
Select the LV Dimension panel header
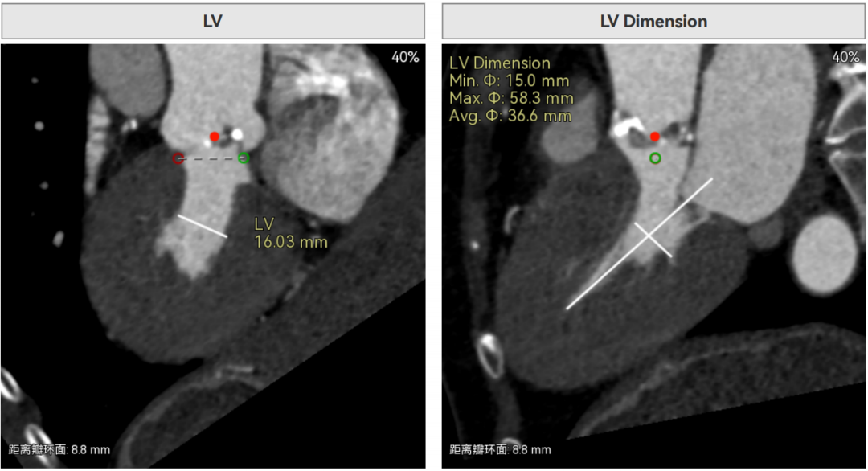(x=653, y=22)
